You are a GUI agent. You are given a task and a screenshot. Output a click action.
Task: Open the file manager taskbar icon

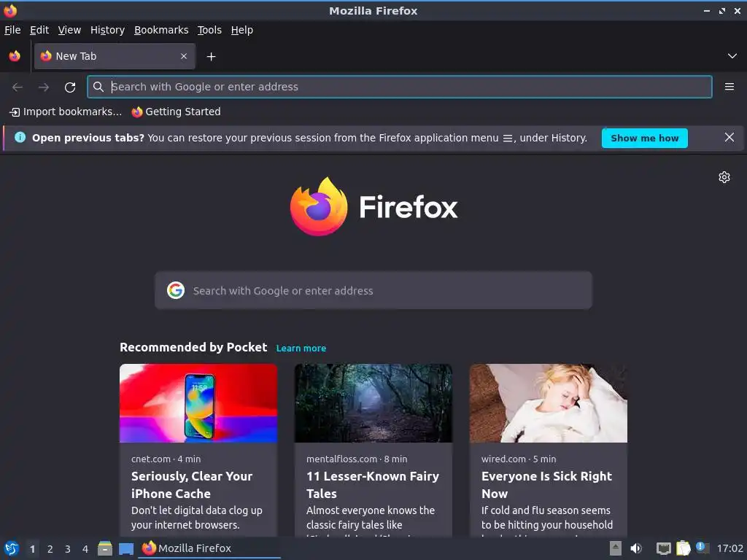pyautogui.click(x=105, y=548)
